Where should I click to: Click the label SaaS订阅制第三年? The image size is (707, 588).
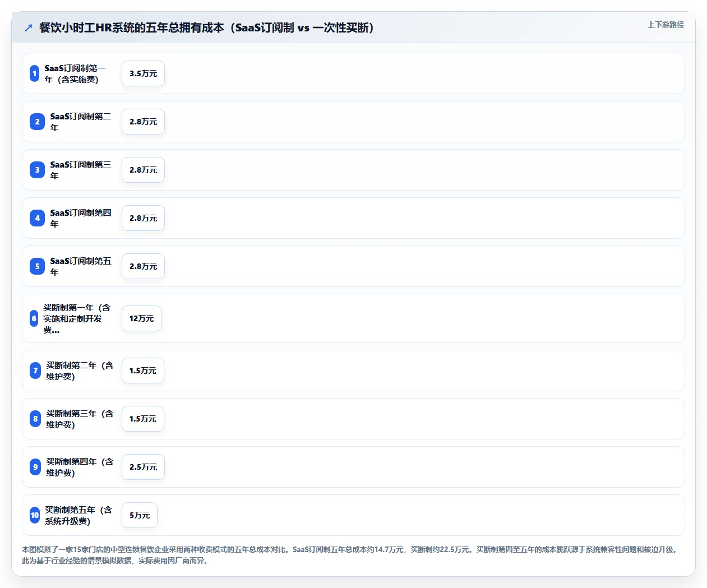click(x=81, y=170)
